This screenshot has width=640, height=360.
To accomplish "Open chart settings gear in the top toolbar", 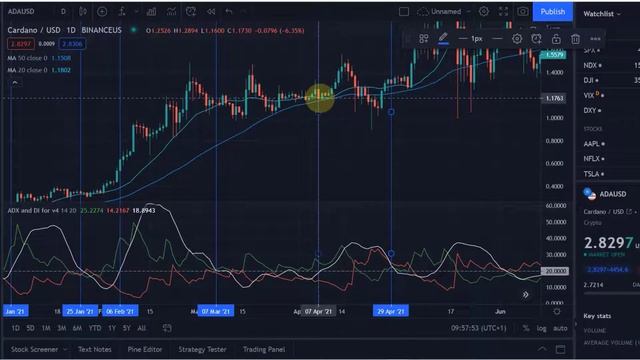I will pos(484,11).
